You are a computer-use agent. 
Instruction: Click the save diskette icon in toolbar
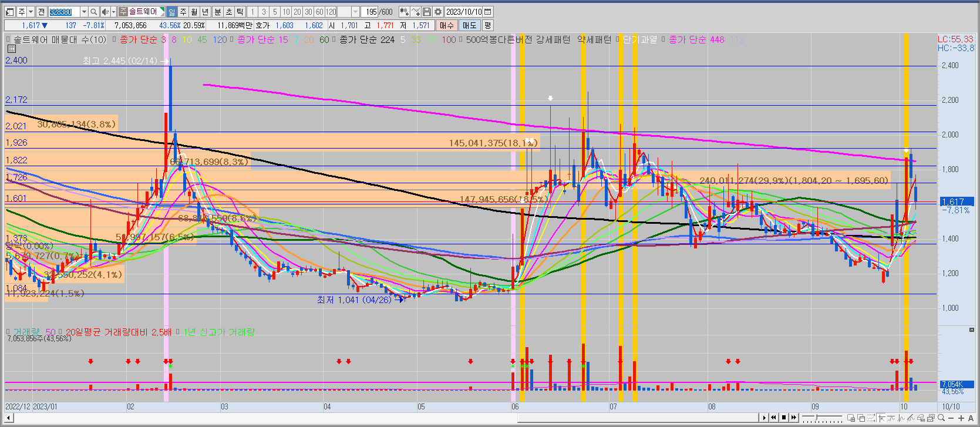point(427,12)
